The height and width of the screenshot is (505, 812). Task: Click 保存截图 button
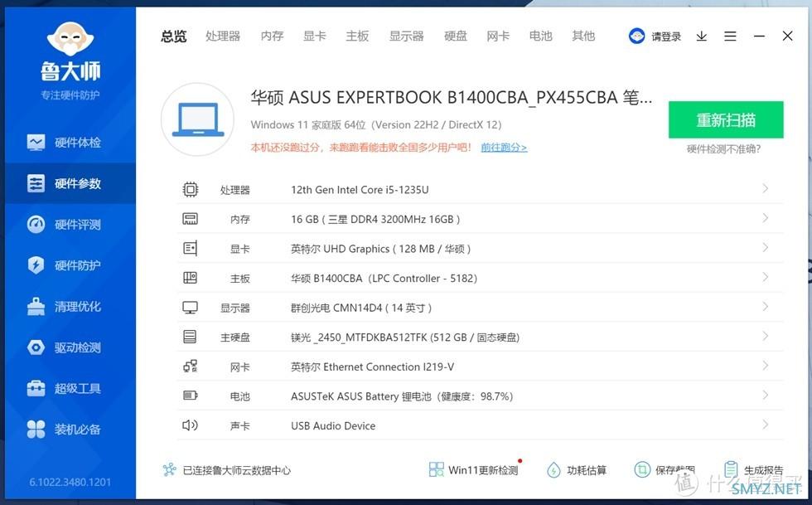pyautogui.click(x=665, y=469)
